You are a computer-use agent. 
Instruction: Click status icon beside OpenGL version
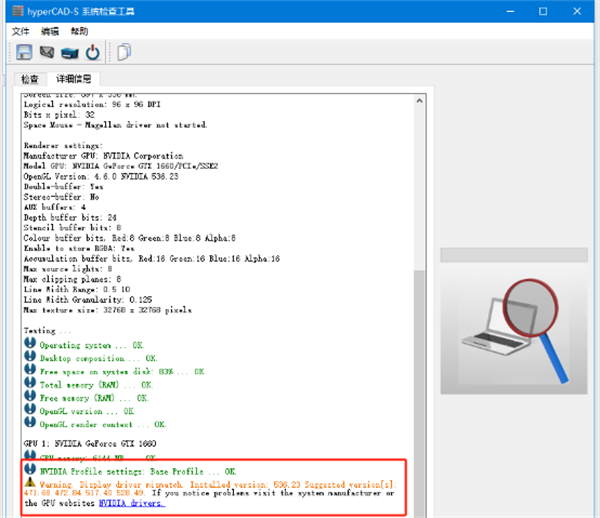coord(30,411)
